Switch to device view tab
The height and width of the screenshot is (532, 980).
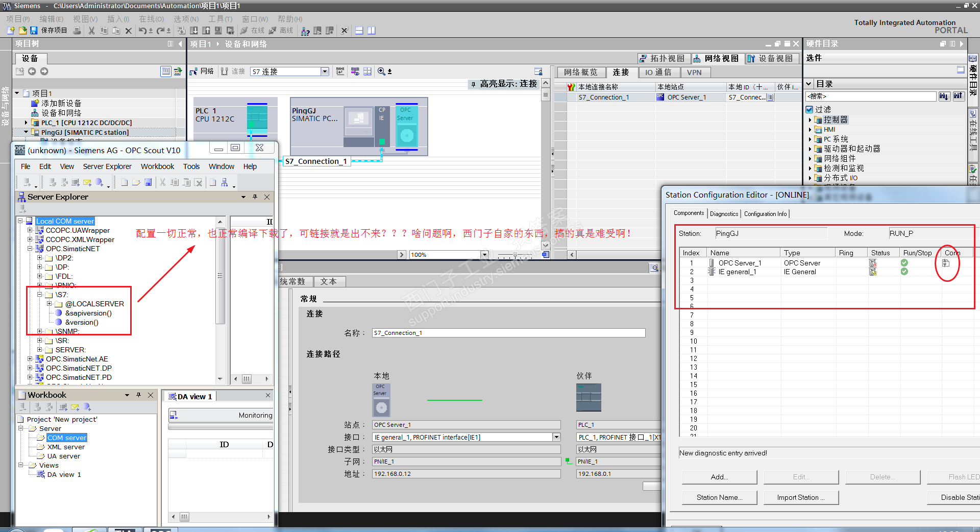click(772, 59)
